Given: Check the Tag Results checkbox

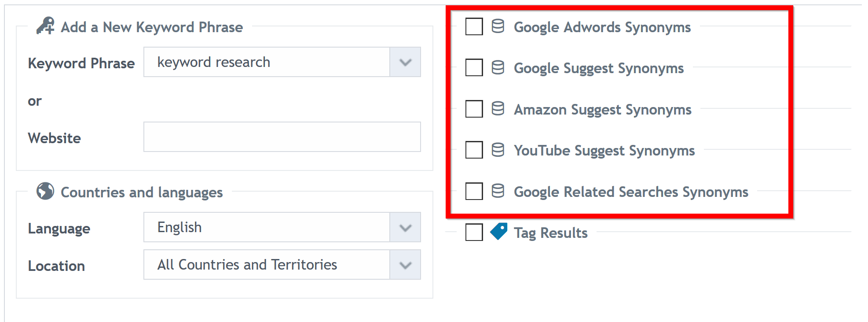Looking at the screenshot, I should (x=474, y=232).
